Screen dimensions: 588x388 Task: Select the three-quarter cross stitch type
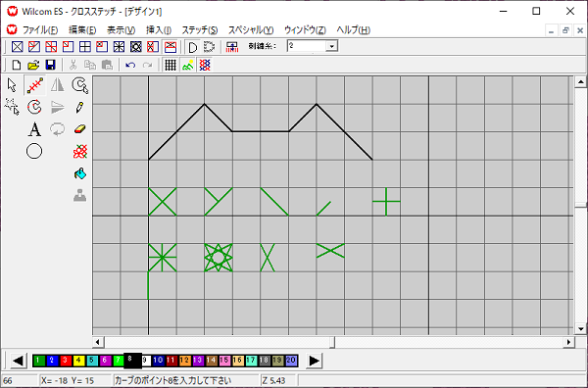(34, 46)
